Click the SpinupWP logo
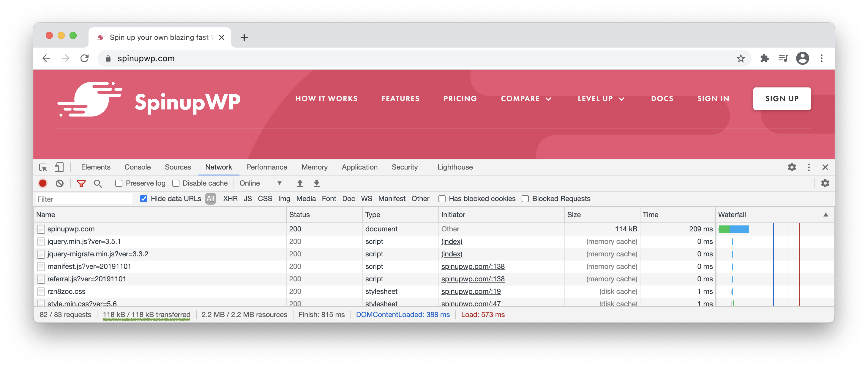This screenshot has height=367, width=868. coord(149,100)
